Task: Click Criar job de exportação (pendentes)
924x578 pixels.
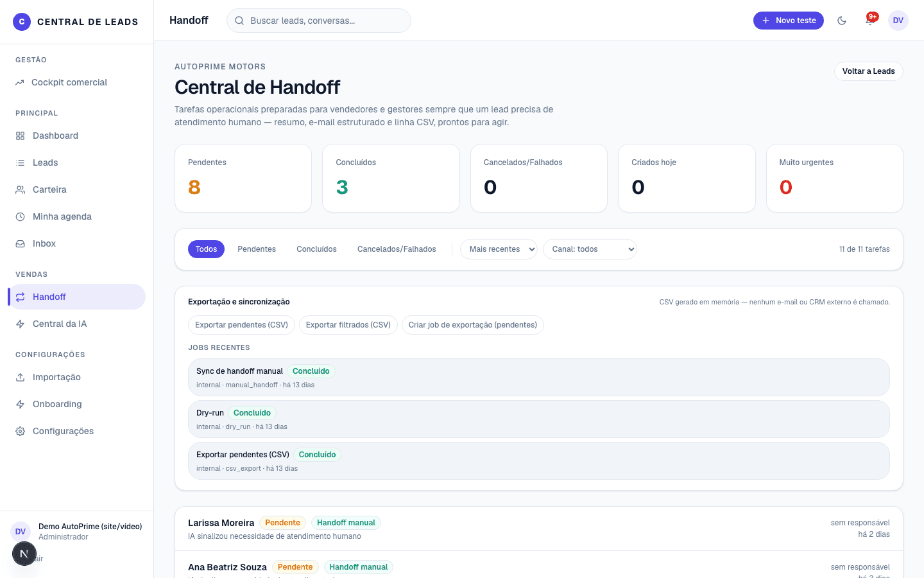Action: pyautogui.click(x=473, y=325)
